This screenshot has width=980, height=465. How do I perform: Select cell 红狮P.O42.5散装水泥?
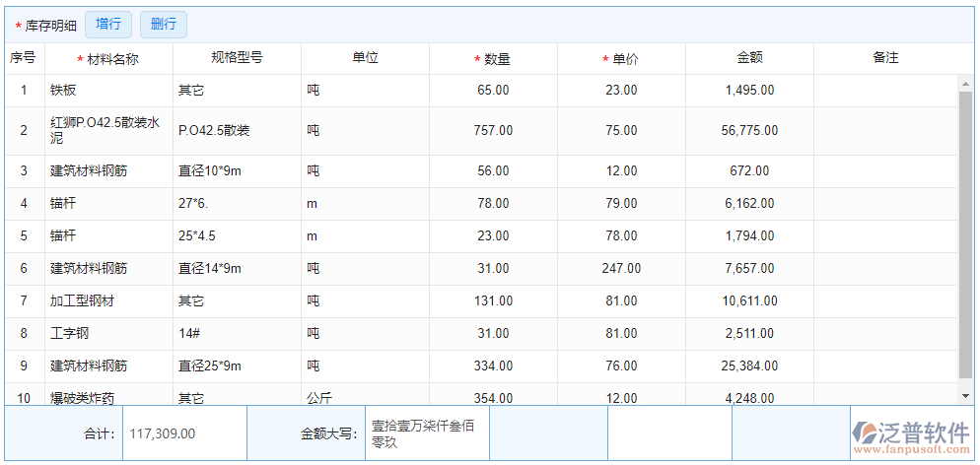click(108, 130)
